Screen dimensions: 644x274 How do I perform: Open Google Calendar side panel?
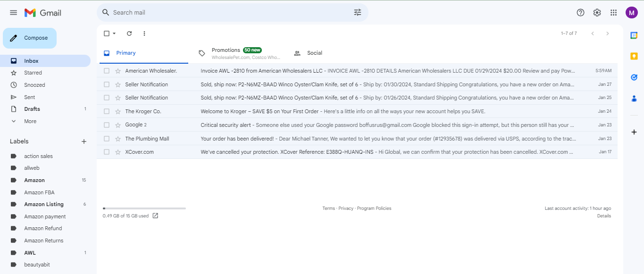[634, 35]
